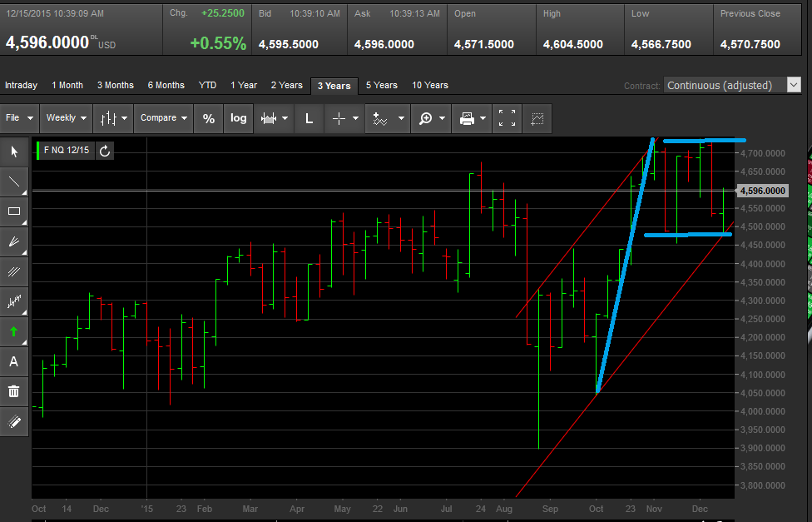812x522 pixels.
Task: Select the text annotation A tool
Action: pos(14,361)
